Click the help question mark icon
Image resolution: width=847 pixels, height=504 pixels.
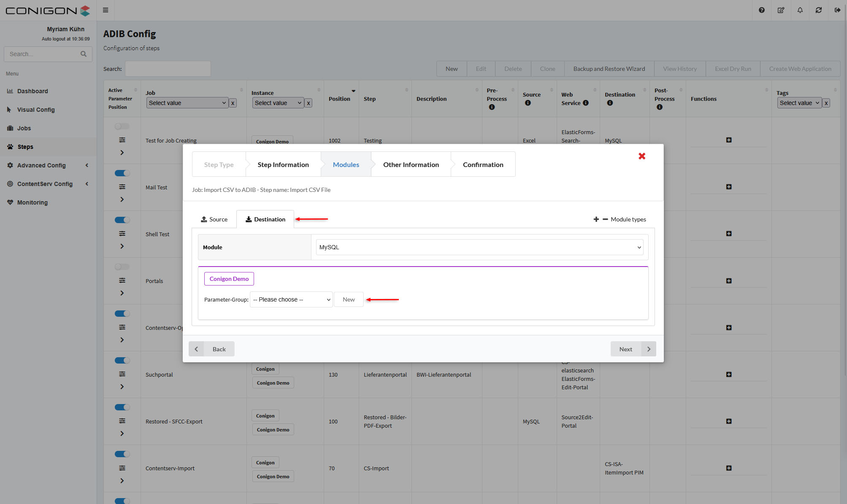pyautogui.click(x=761, y=10)
